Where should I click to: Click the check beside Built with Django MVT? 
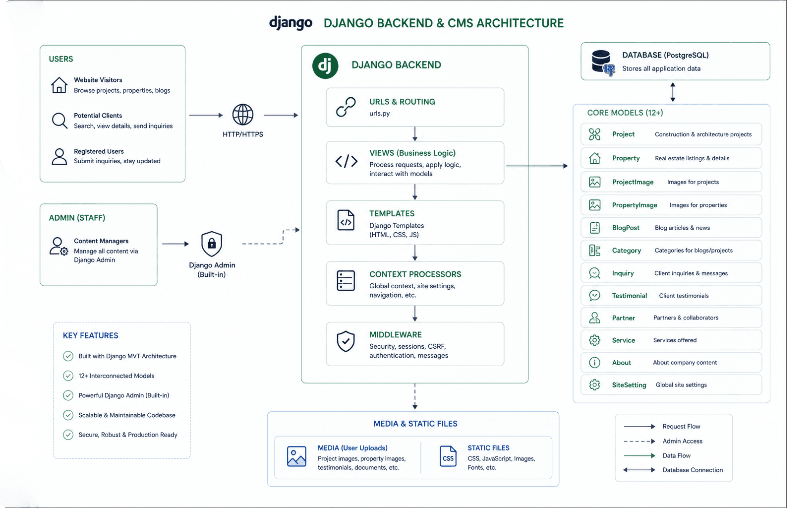(68, 356)
